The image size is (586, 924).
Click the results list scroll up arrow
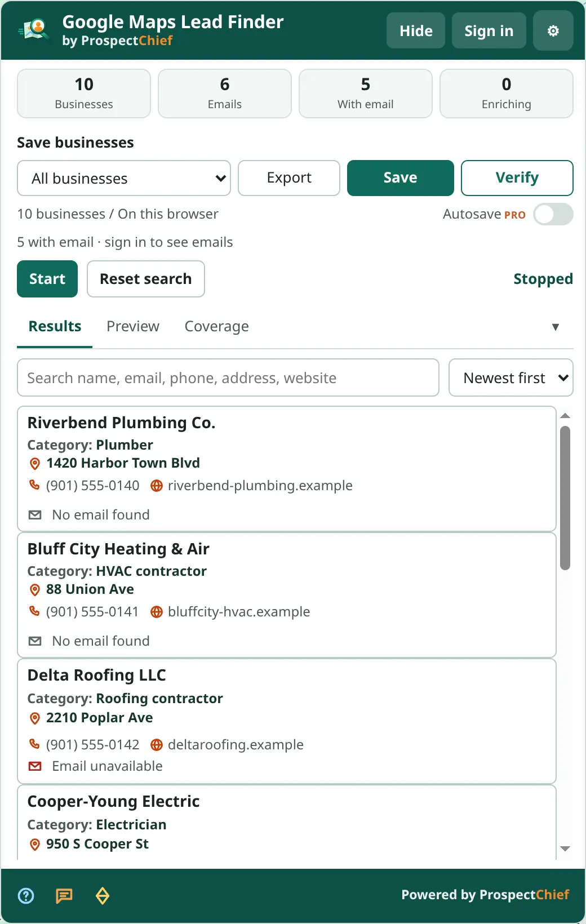[565, 416]
